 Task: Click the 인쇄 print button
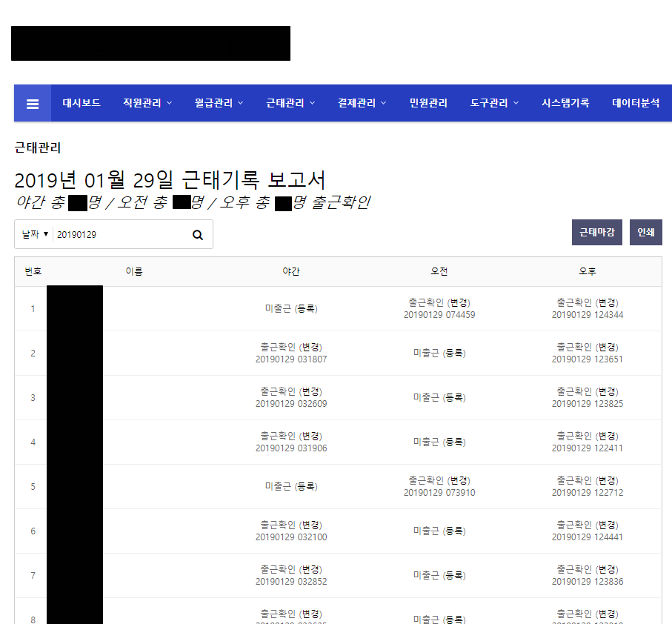[x=645, y=232]
